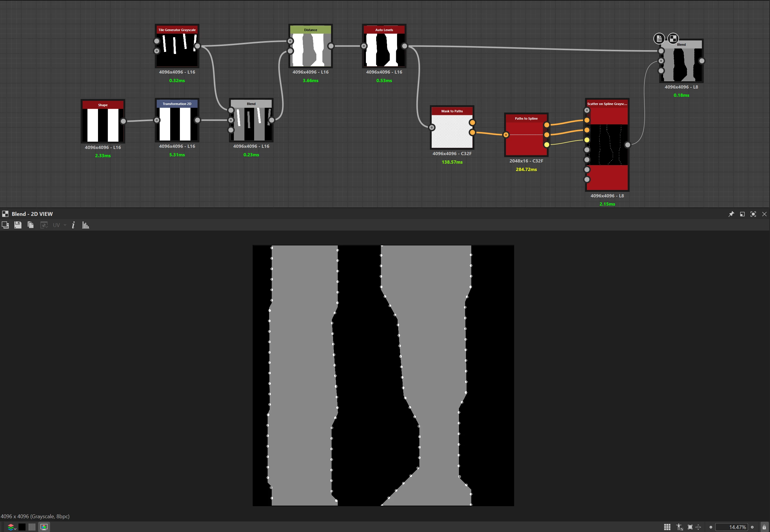Toggle the color-managed display monitor icon

[44, 527]
